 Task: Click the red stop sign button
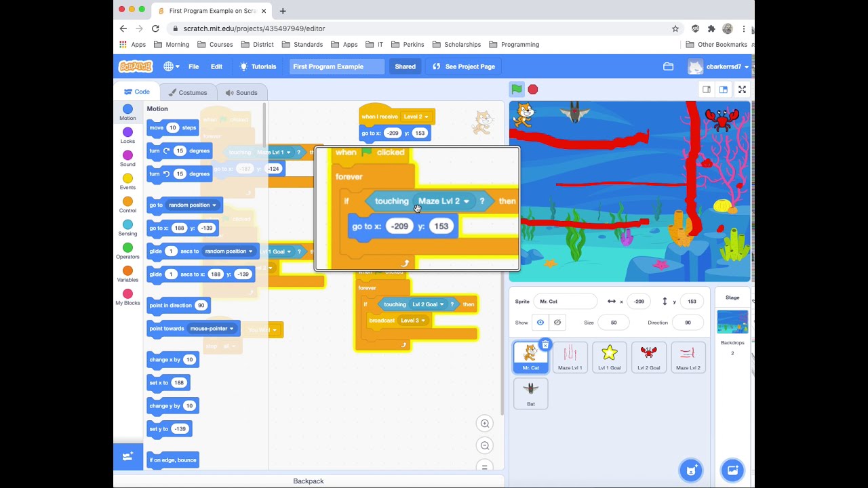[533, 89]
